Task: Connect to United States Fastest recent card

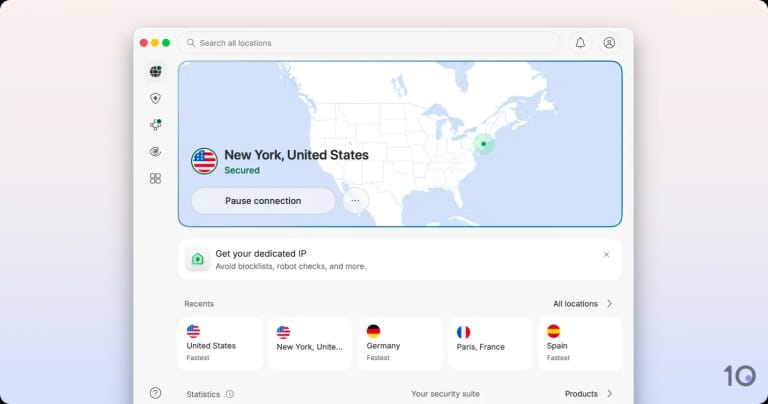Action: tap(220, 344)
